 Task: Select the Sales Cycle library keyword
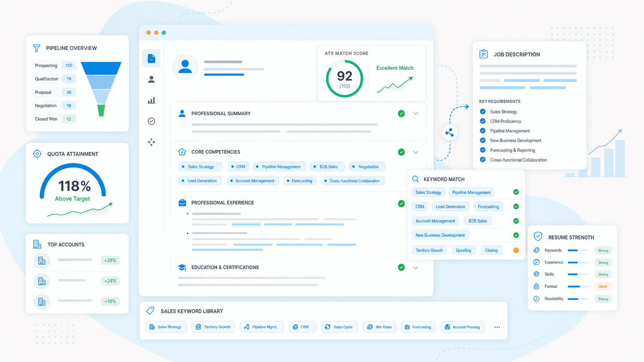pyautogui.click(x=340, y=327)
